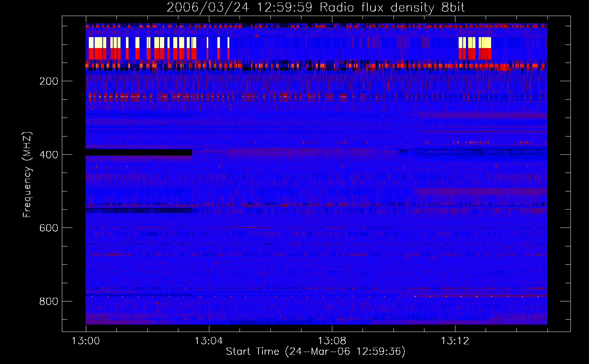Click the 'Frequency (MHZ)' y-axis label
The height and width of the screenshot is (364, 589).
coord(27,175)
